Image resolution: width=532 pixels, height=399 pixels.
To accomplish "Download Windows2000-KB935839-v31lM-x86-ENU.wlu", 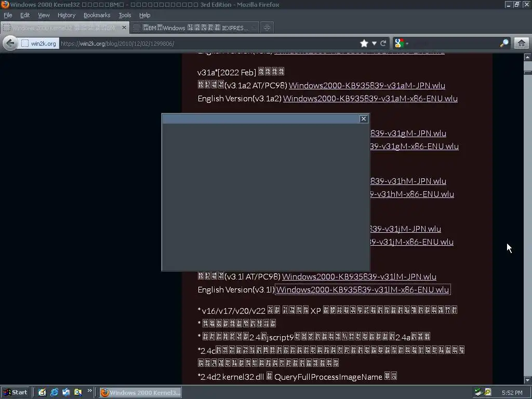I will tap(362, 290).
